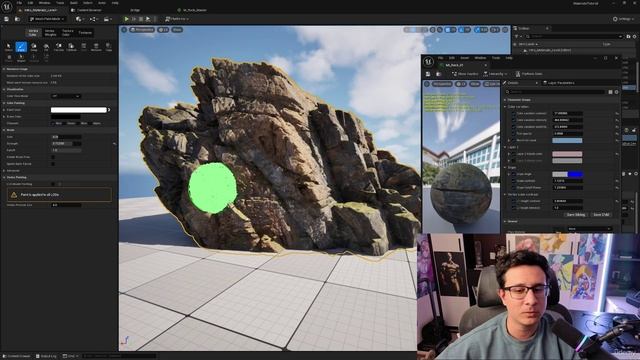640x360 pixels.
Task: Click the Eject button in play controls
Action: click(148, 19)
